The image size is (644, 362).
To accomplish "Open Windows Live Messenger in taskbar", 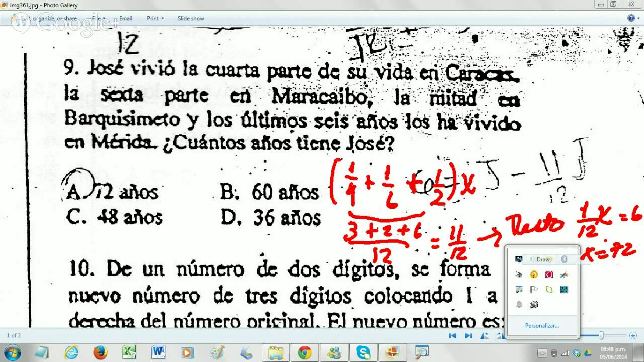I will [x=334, y=353].
